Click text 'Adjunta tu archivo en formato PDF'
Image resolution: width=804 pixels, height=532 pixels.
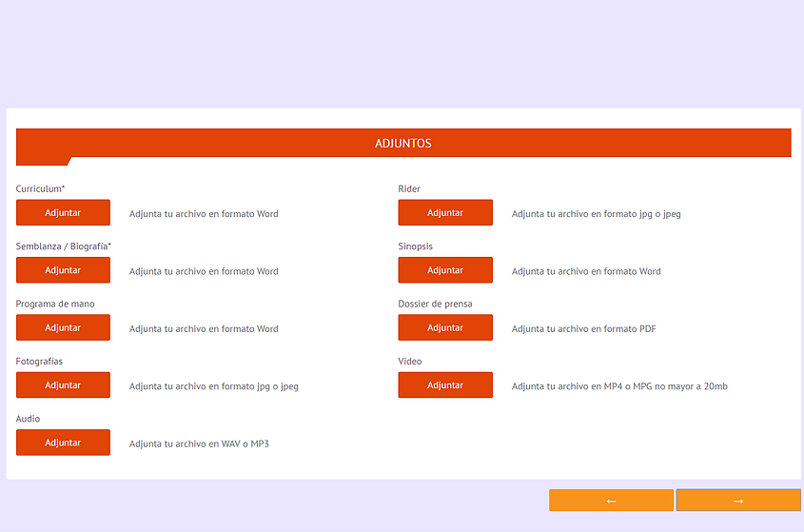pyautogui.click(x=584, y=329)
